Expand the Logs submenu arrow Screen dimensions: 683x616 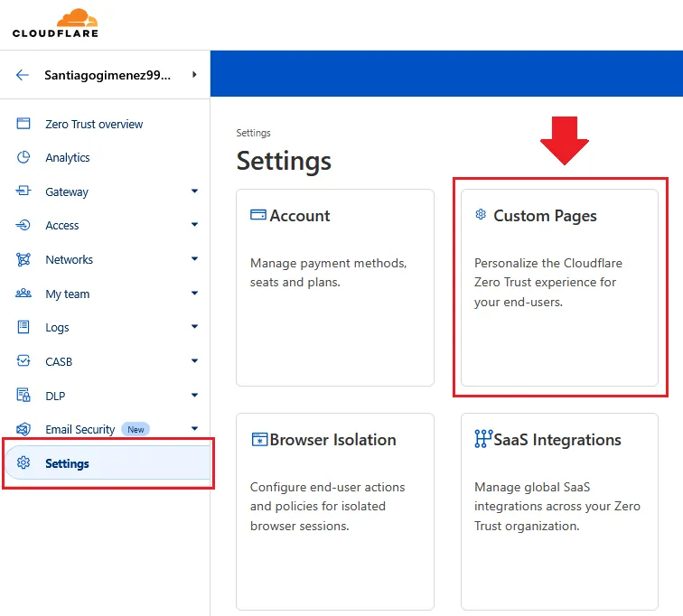pos(194,327)
